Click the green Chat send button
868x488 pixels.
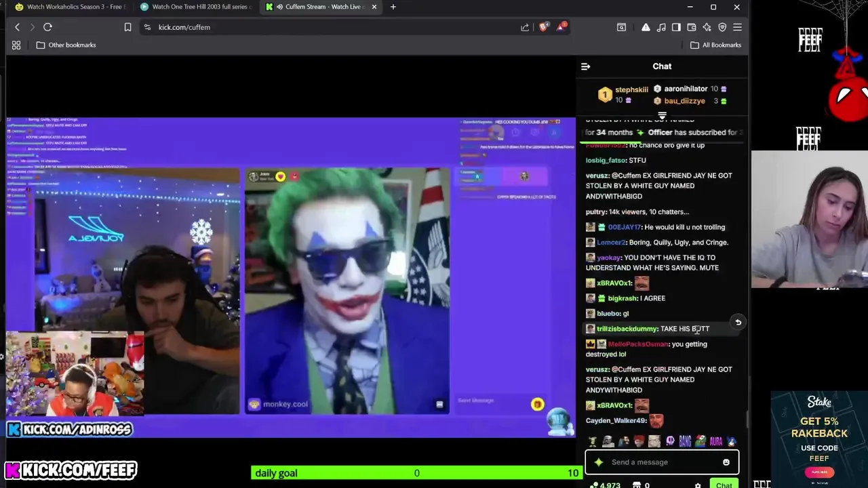pos(724,485)
